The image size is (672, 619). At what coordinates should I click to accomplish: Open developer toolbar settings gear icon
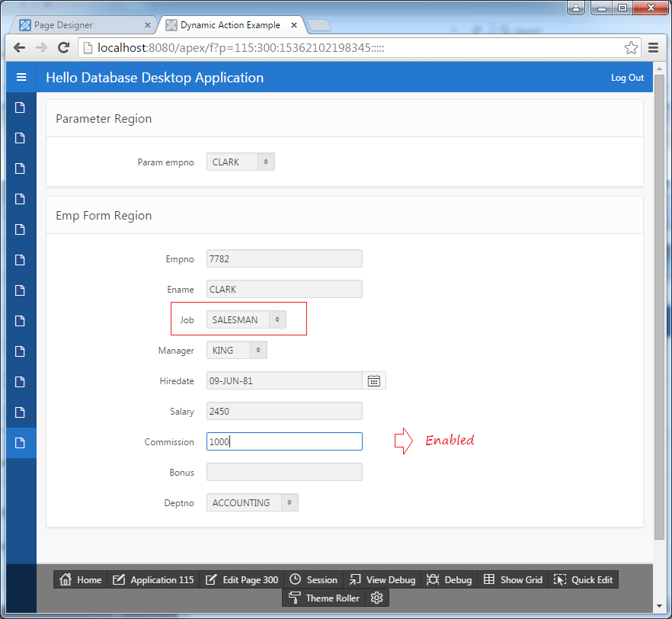pyautogui.click(x=376, y=598)
